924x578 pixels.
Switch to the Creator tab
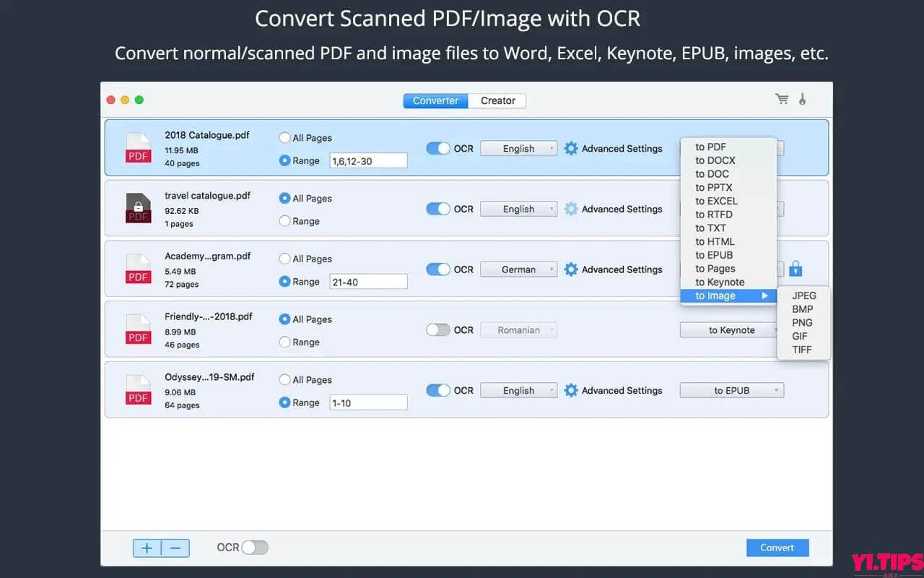(x=497, y=100)
